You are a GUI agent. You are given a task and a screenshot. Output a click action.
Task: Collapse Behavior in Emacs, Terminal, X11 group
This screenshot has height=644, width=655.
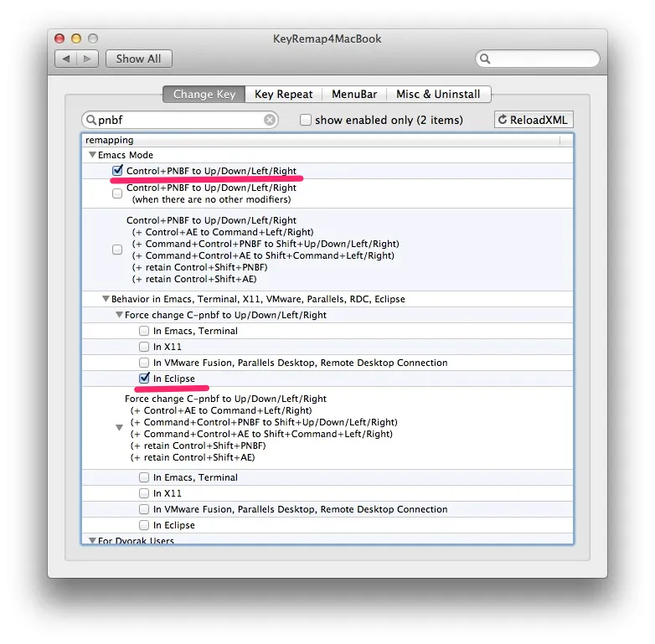106,299
